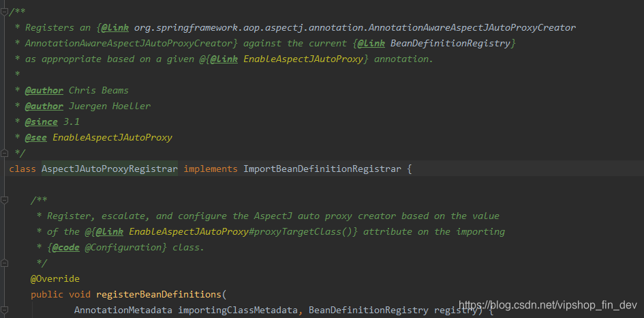Open EnableAspectJAutoProxy reference after @see tag

click(112, 137)
